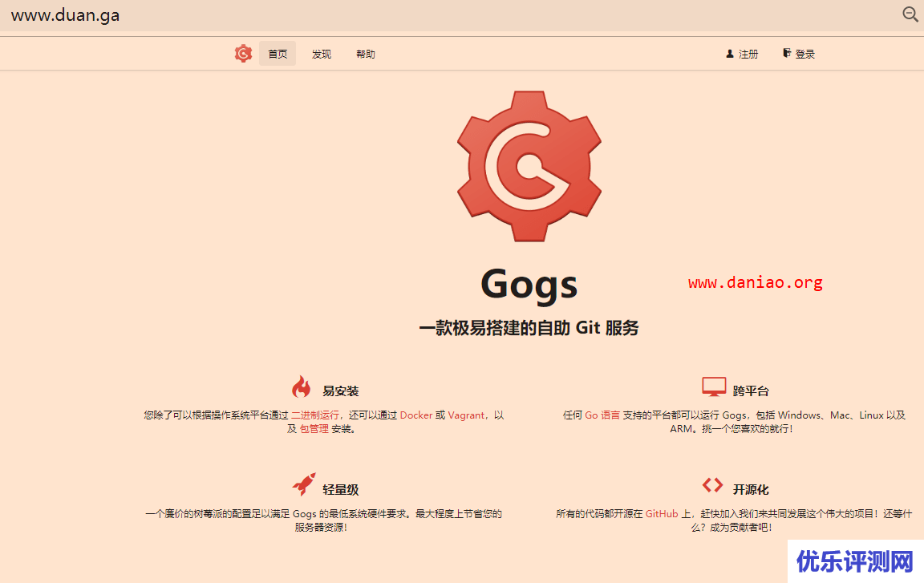Screen dimensions: 924x583
Task: Click the large Gogs gear logo
Action: point(529,166)
